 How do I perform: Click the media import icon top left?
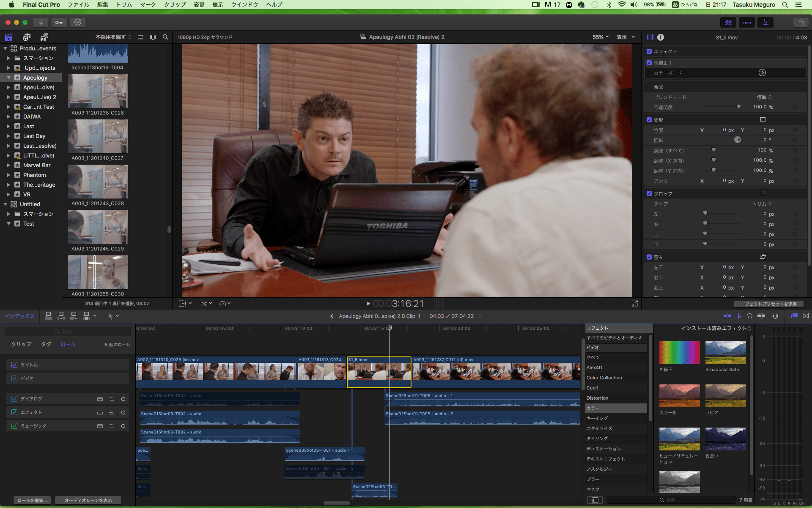[41, 22]
